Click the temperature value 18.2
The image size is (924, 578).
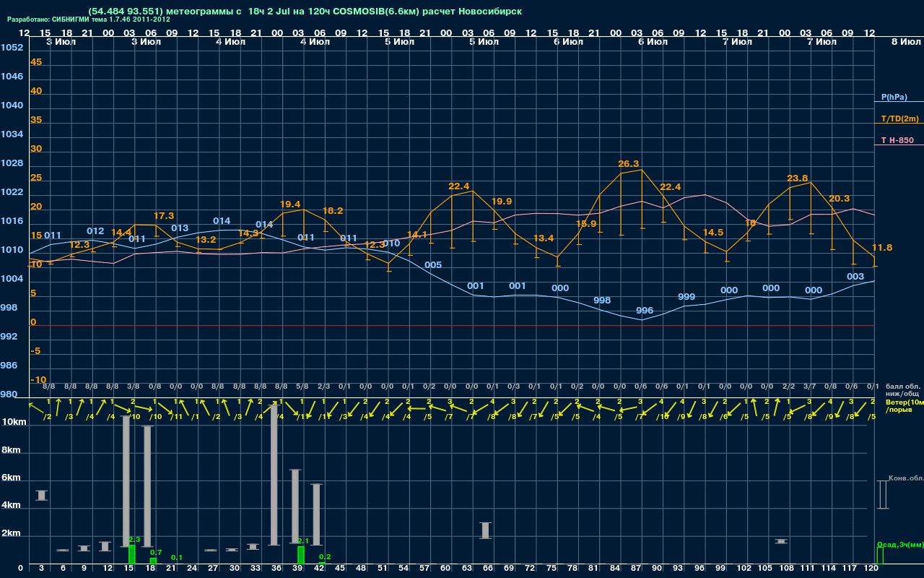pos(333,211)
